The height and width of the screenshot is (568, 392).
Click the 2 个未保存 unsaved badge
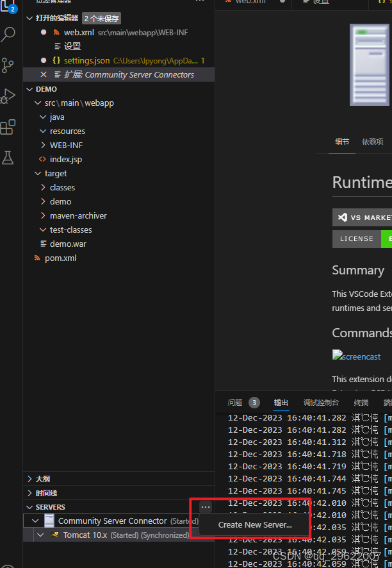click(101, 18)
